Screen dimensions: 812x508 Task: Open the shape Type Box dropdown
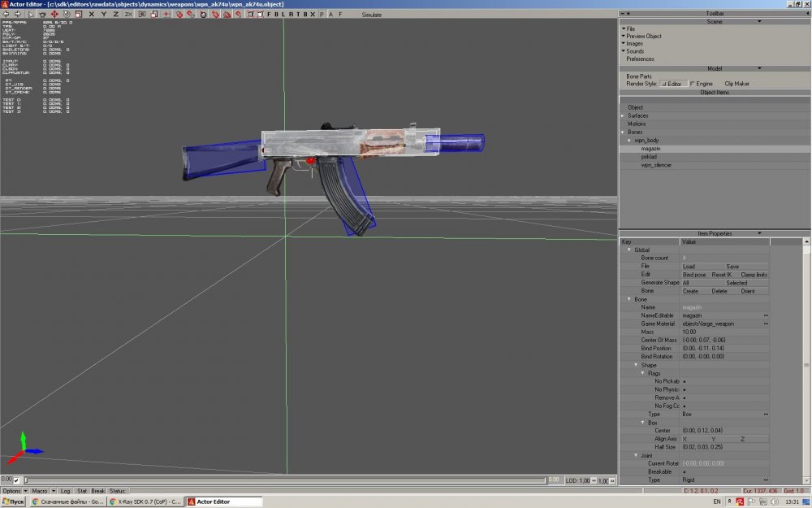pos(765,415)
